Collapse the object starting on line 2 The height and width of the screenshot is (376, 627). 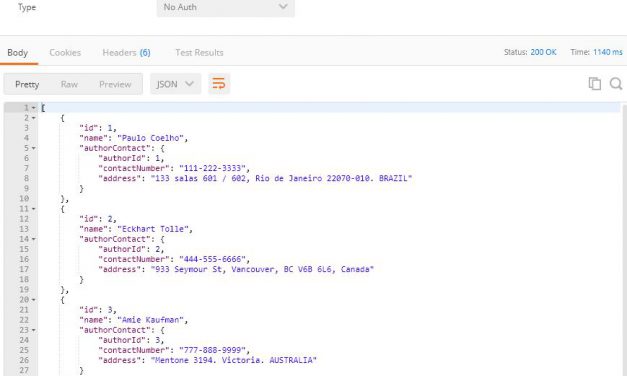pyautogui.click(x=34, y=118)
